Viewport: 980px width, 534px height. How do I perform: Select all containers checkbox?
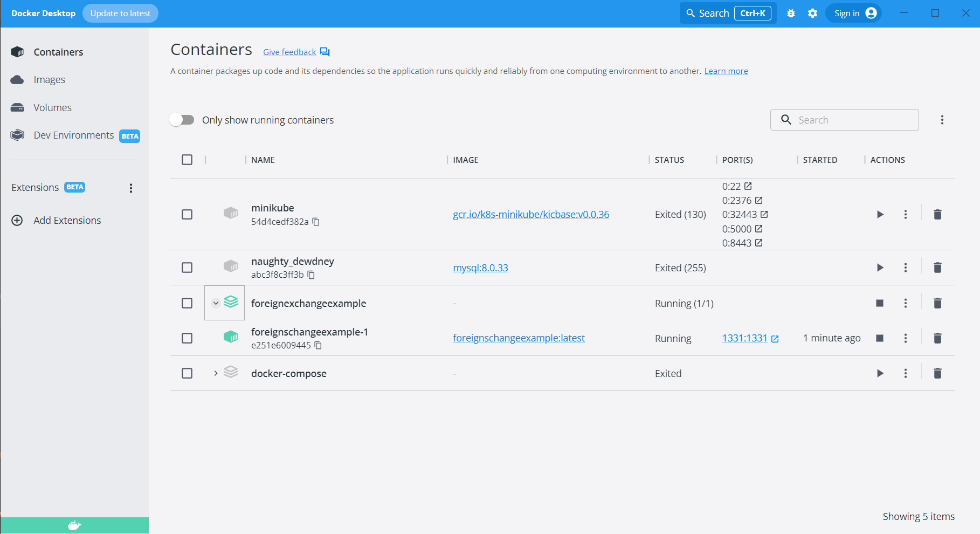(187, 160)
